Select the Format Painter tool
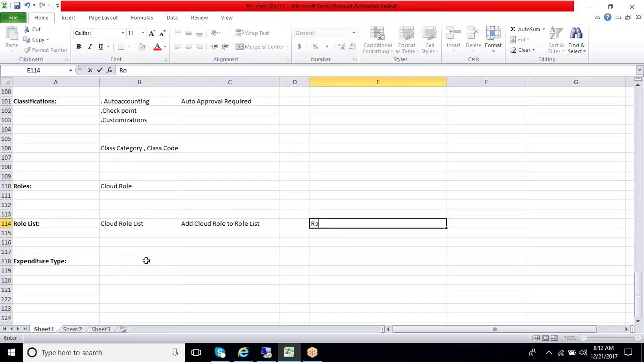 click(x=45, y=50)
